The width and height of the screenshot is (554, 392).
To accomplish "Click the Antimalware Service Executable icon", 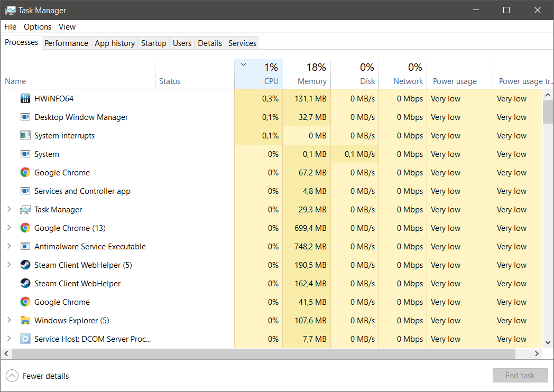I will point(25,247).
